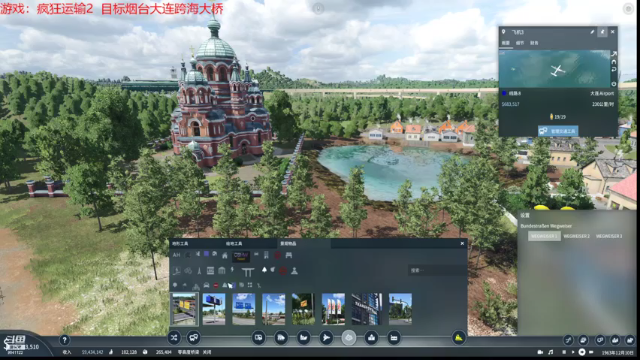
Task: Open the air transport plane menu
Action: [x=326, y=338]
